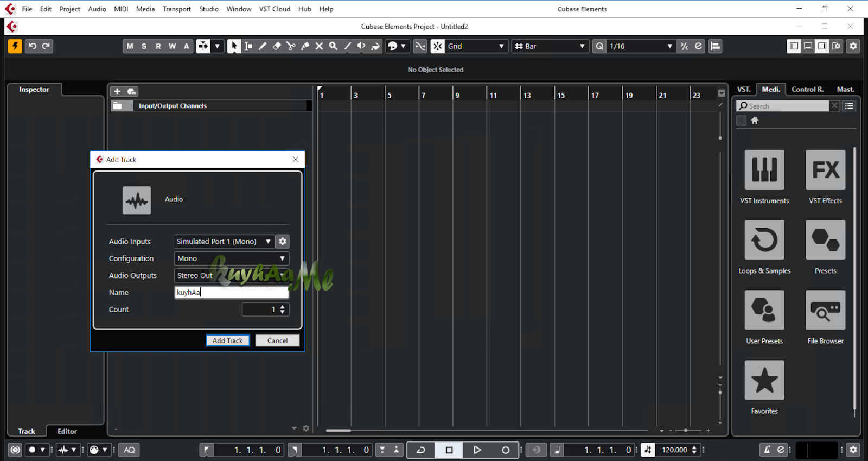
Task: Close the Add Track dialog
Action: coord(296,159)
